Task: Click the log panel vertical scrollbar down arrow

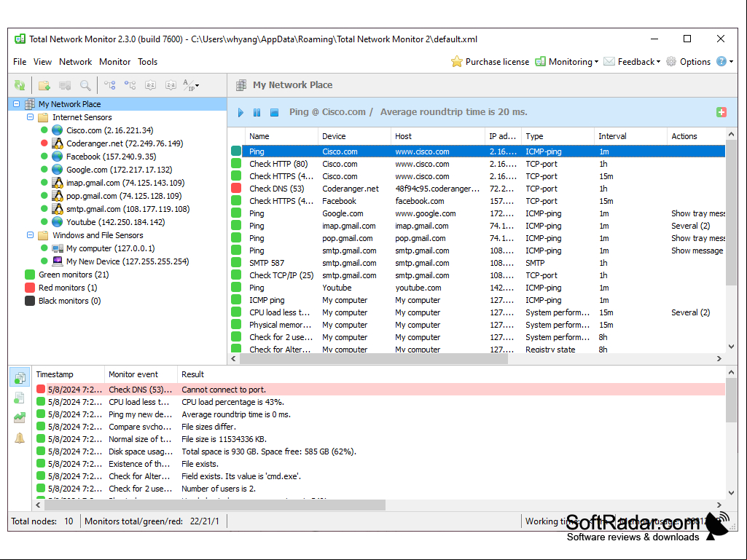Action: [731, 493]
